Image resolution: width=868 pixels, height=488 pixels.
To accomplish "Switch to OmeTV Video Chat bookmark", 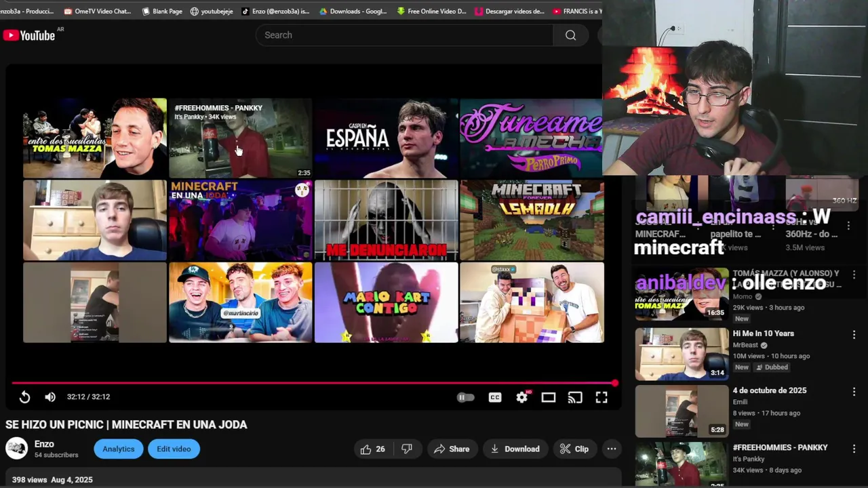I will click(98, 11).
